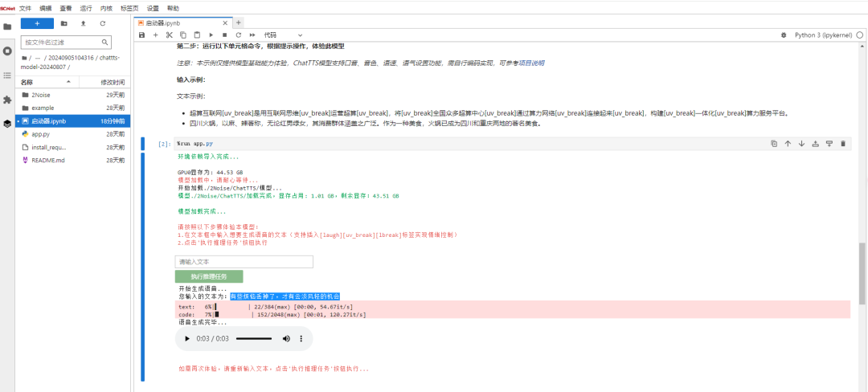868x392 pixels.
Task: Click the green 执行推理任务 button
Action: pos(209,276)
